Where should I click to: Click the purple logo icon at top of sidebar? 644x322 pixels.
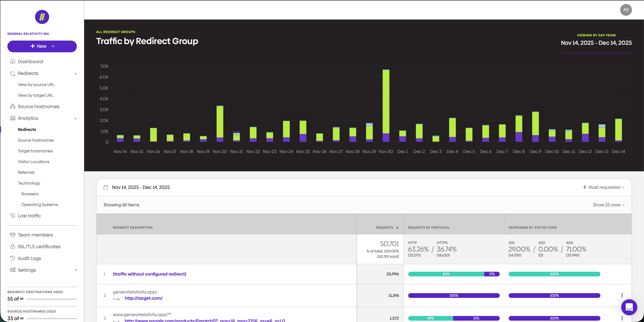[42, 17]
